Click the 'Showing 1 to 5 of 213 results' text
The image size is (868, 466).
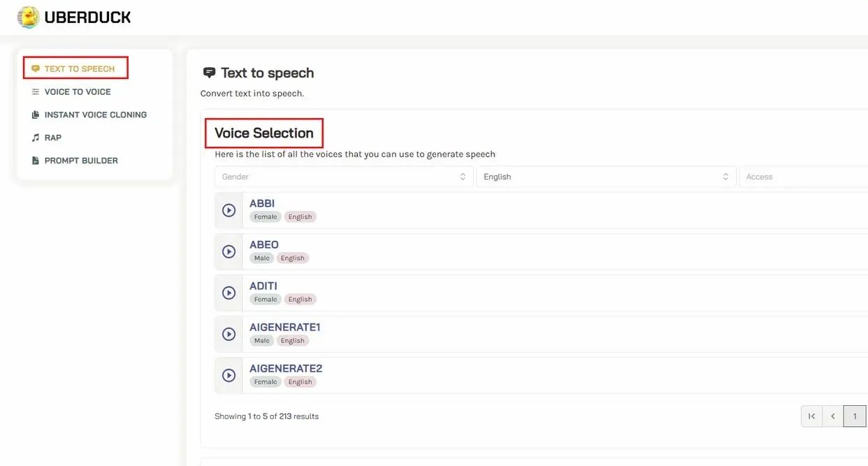tap(266, 416)
